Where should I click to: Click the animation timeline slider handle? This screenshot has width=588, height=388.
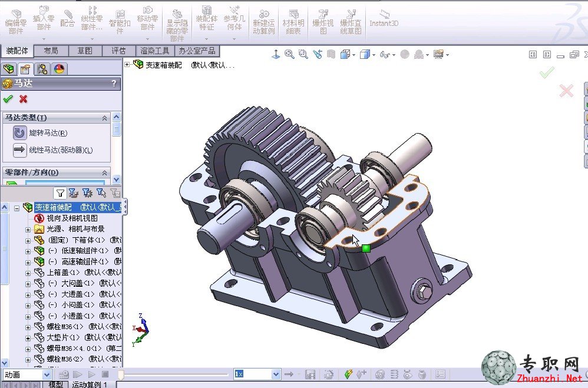pyautogui.click(x=121, y=374)
